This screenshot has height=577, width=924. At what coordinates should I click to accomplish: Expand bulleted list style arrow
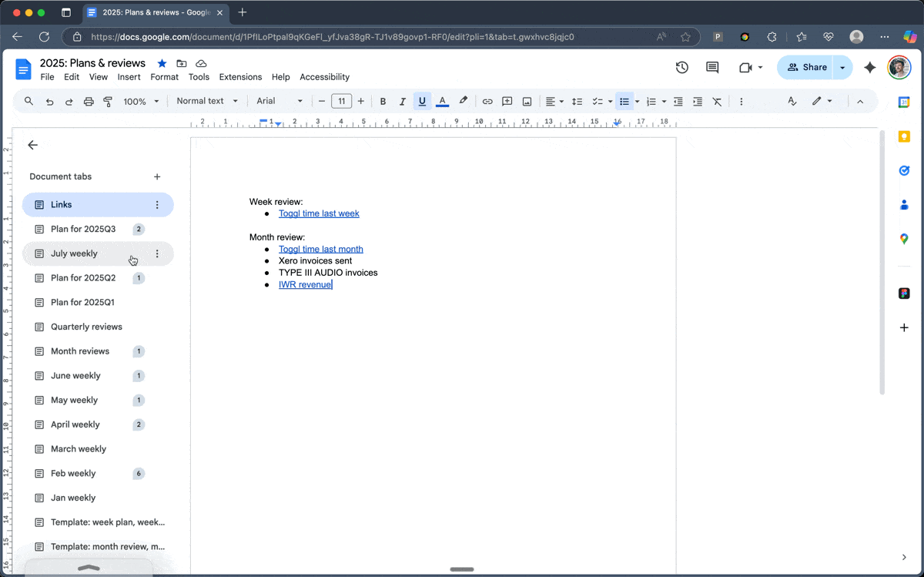click(x=637, y=101)
